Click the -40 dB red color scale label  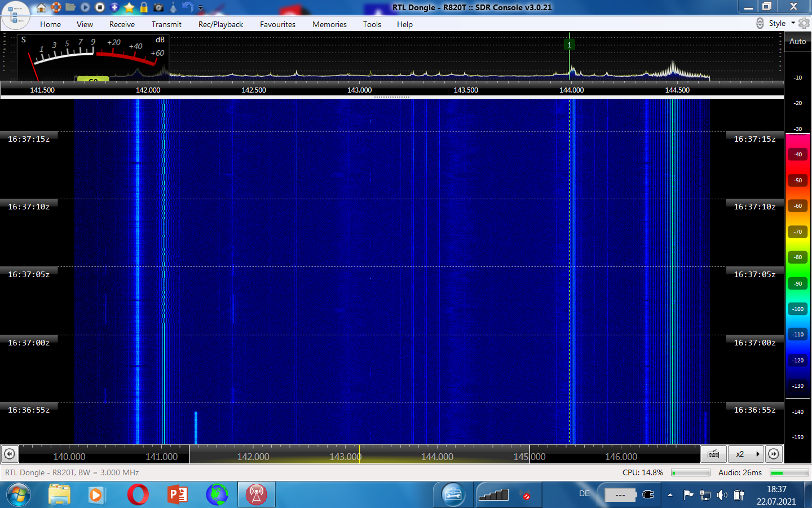click(797, 154)
